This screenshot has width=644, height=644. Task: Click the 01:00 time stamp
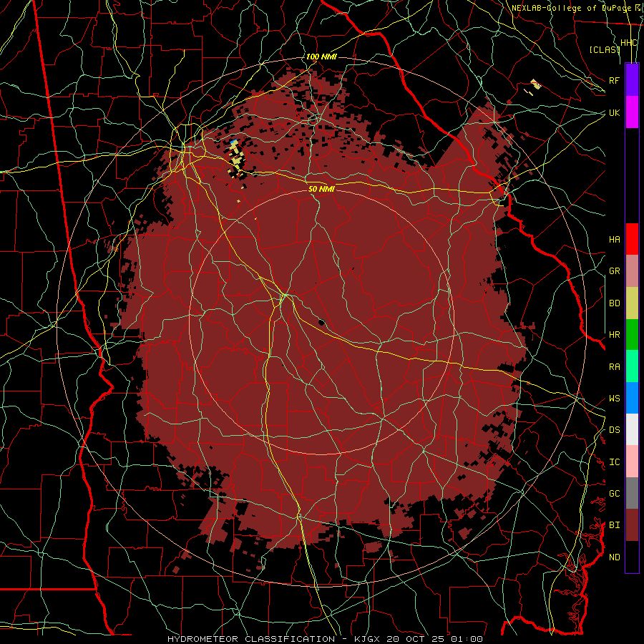[x=466, y=639]
